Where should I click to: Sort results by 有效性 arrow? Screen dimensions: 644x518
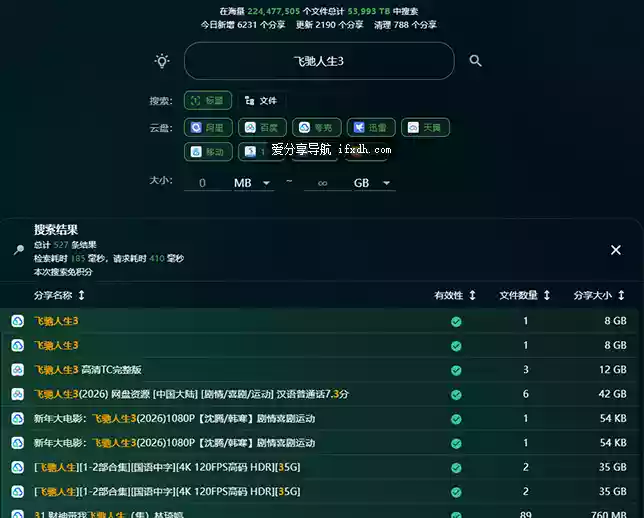coord(472,295)
